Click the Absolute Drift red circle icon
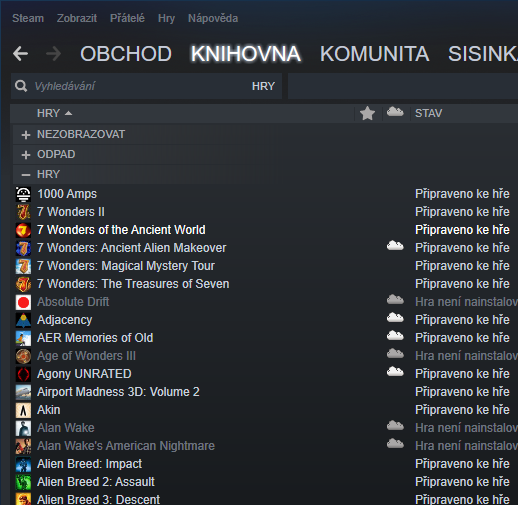This screenshot has width=518, height=505. point(23,302)
